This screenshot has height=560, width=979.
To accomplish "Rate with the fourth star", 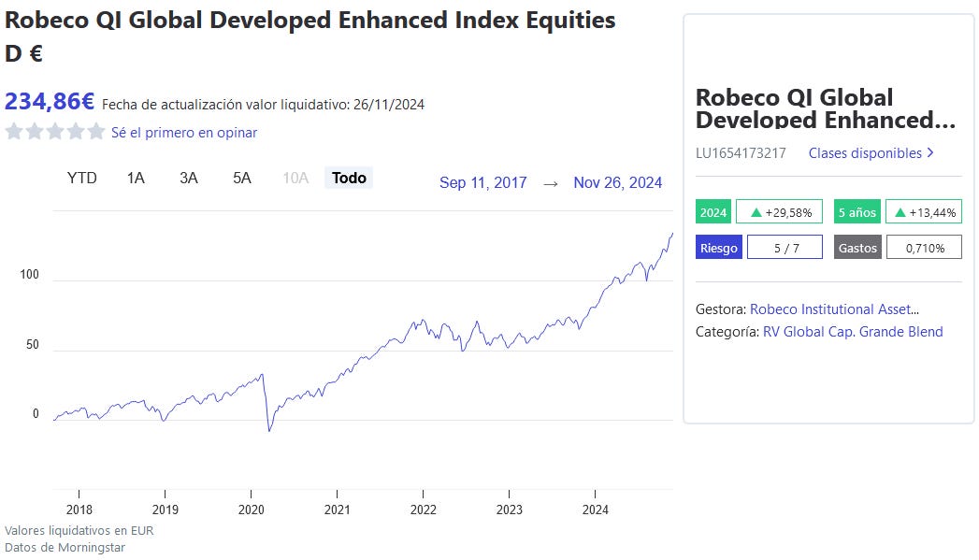I will click(x=76, y=131).
